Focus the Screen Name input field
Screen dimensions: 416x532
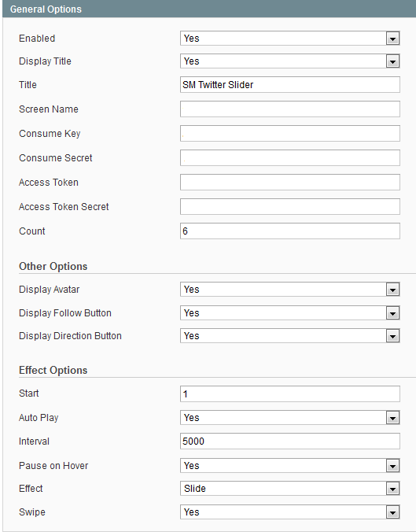tap(290, 109)
